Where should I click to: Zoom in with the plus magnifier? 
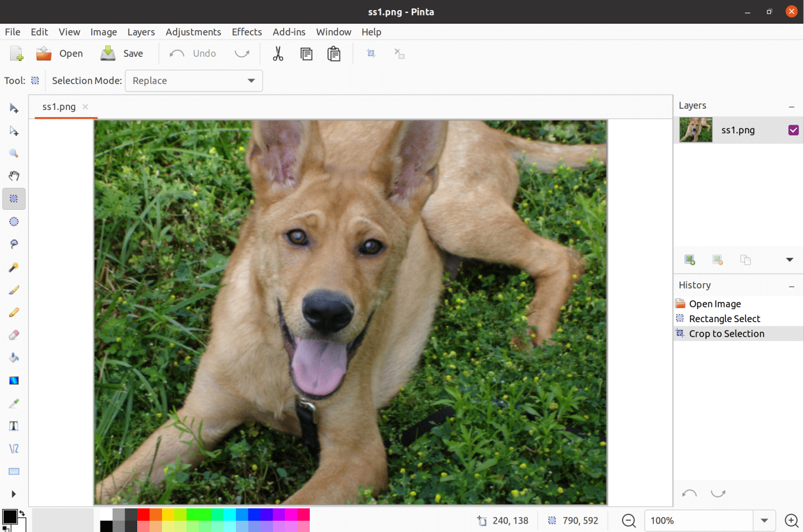click(x=791, y=521)
